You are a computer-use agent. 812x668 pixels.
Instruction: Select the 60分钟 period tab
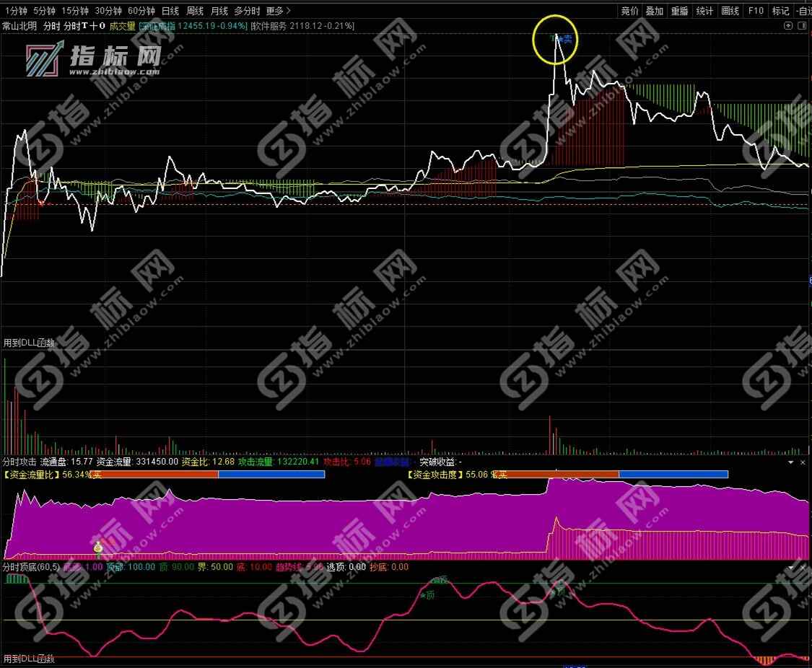(x=141, y=11)
